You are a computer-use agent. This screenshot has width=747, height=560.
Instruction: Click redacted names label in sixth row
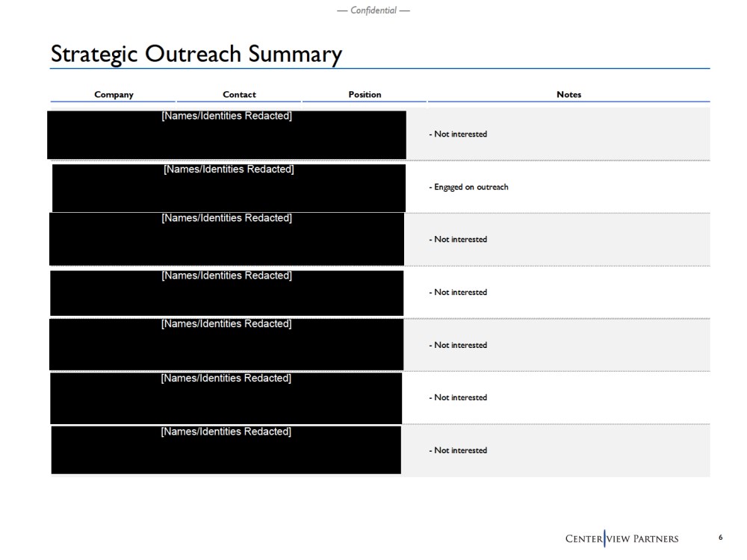point(226,379)
